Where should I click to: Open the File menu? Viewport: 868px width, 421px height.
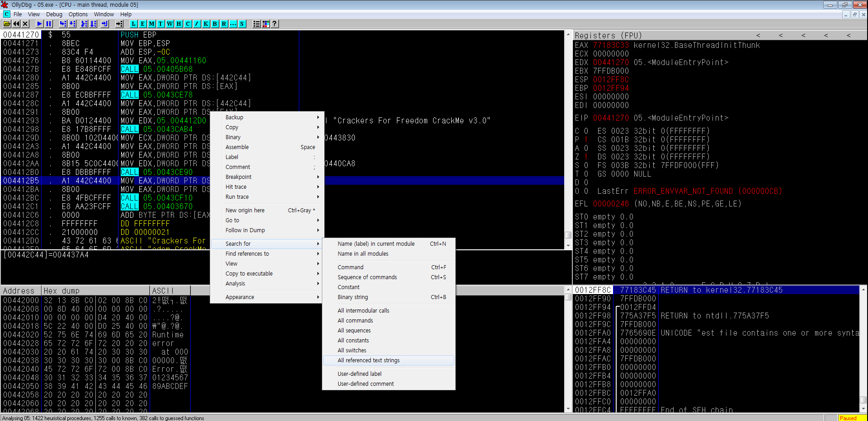click(x=18, y=14)
